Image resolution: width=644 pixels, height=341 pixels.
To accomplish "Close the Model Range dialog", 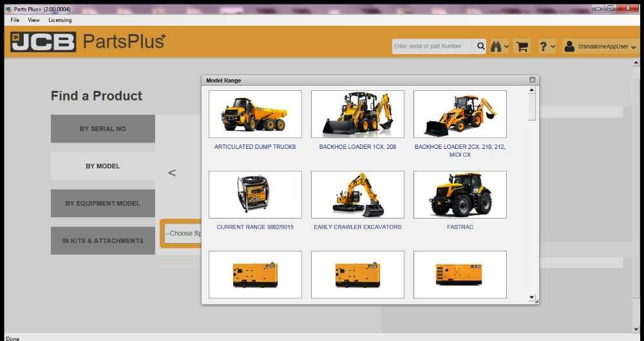I will coord(533,80).
